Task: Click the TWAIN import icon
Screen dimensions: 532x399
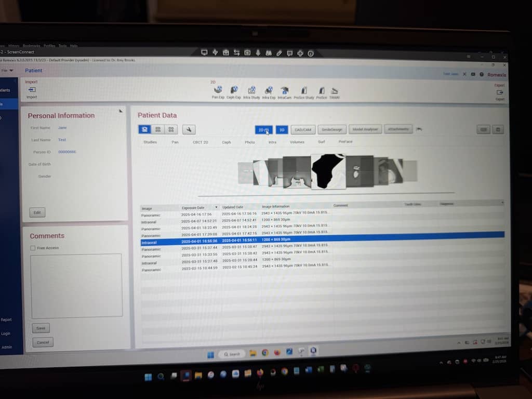Action: [x=334, y=90]
